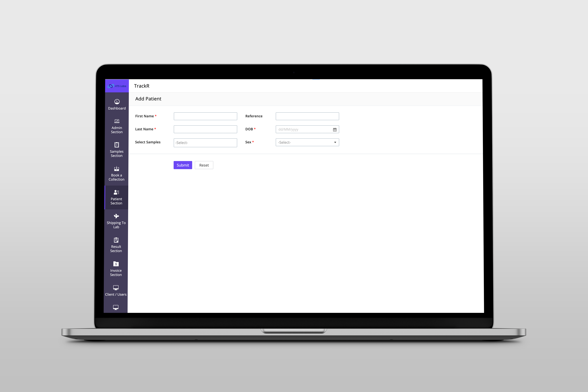Click the TrackR application logo
The width and height of the screenshot is (588, 392).
[116, 86]
